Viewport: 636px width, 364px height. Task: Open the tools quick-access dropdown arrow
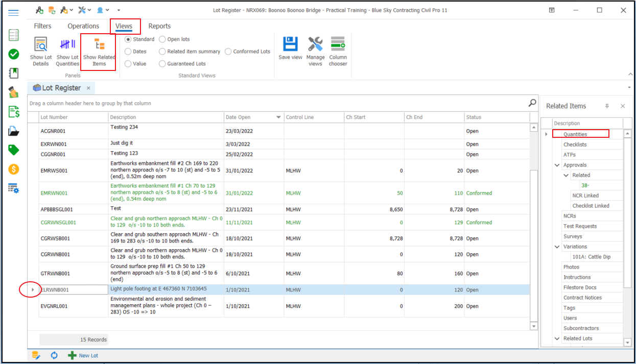tap(89, 10)
